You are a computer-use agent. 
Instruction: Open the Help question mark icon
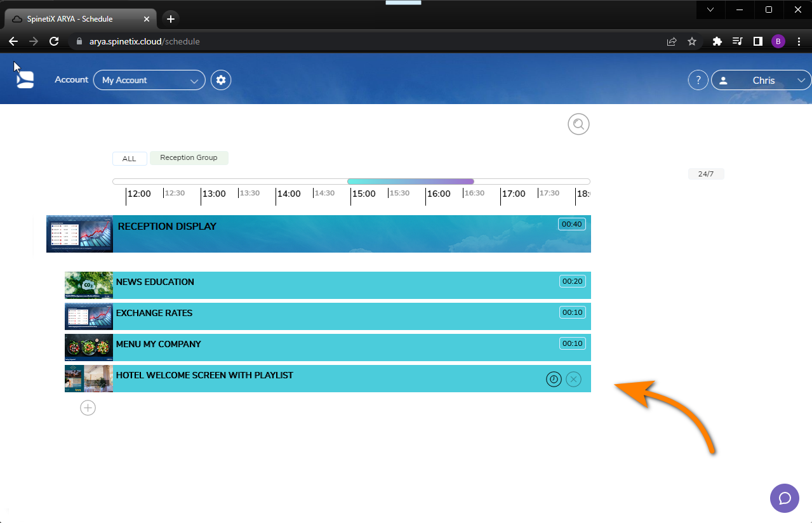click(x=698, y=80)
